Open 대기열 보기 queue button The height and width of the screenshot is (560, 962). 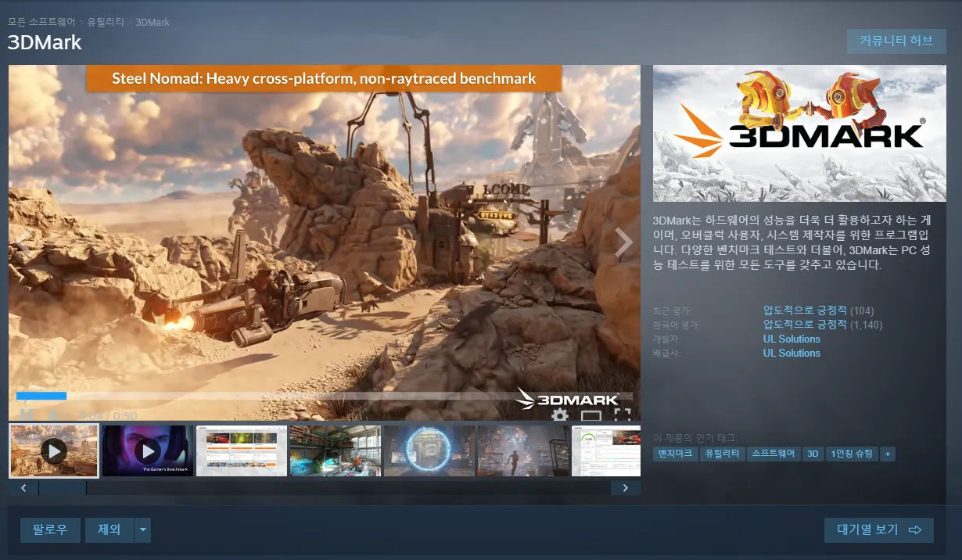pyautogui.click(x=879, y=529)
